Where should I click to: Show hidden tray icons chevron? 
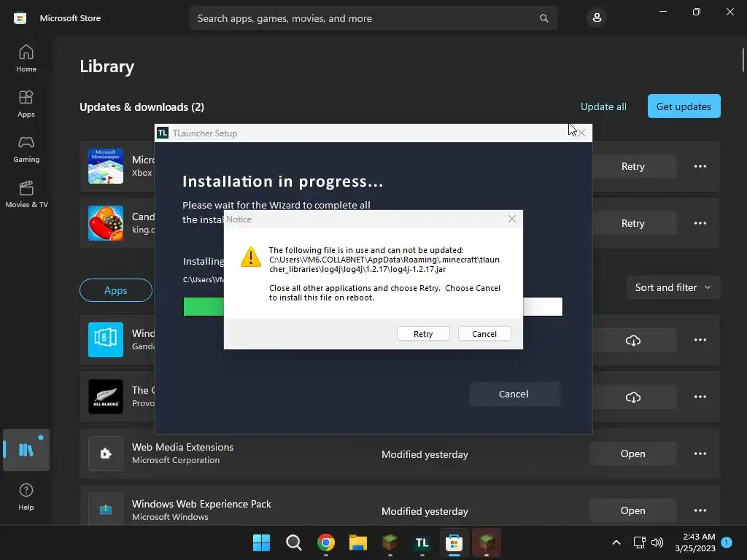616,542
